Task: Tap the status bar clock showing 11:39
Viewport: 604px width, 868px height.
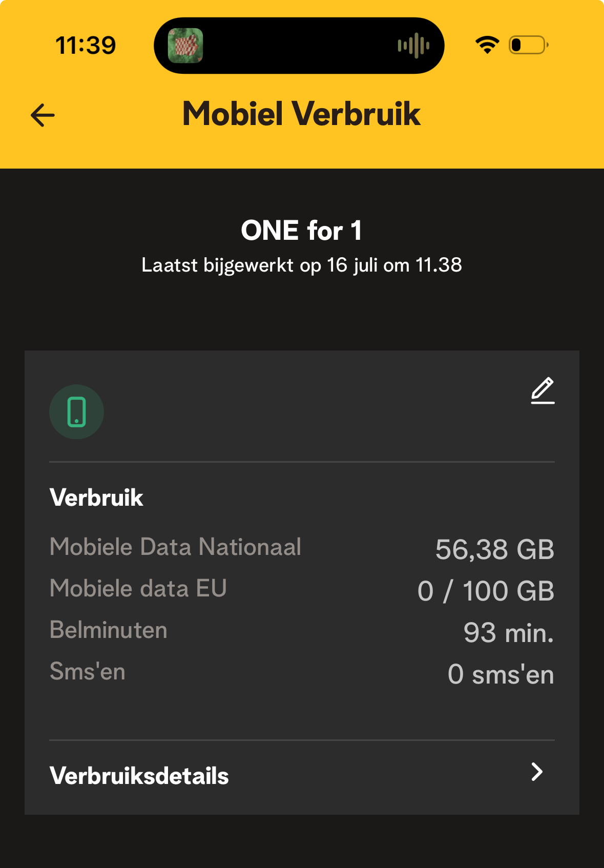Action: click(86, 45)
